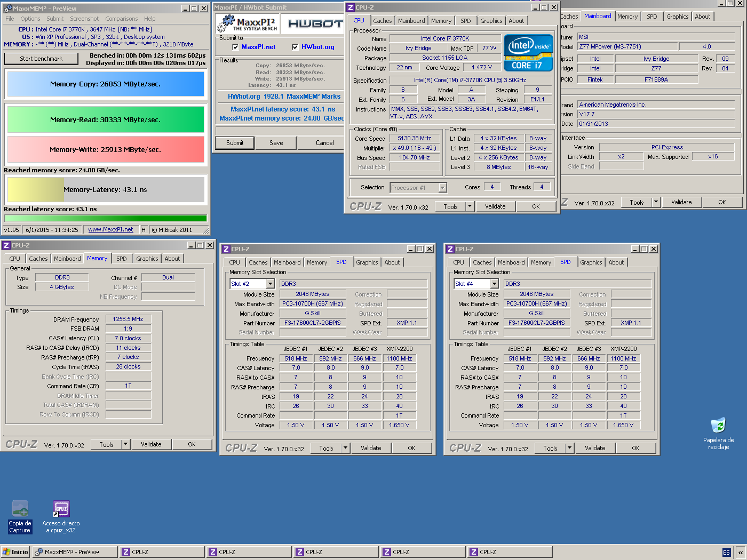Open the About tab in Slot #2 SPD window

[x=392, y=262]
